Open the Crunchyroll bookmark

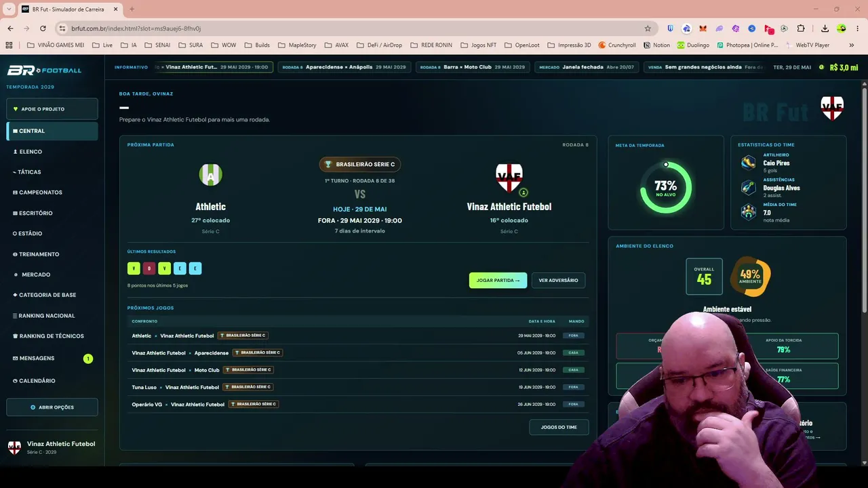616,45
